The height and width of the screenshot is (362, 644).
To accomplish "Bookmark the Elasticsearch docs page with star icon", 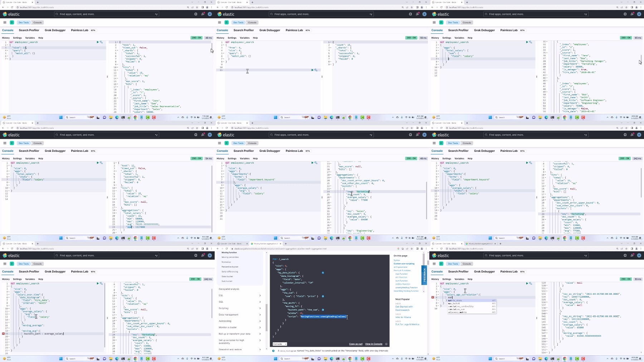I will (412, 248).
